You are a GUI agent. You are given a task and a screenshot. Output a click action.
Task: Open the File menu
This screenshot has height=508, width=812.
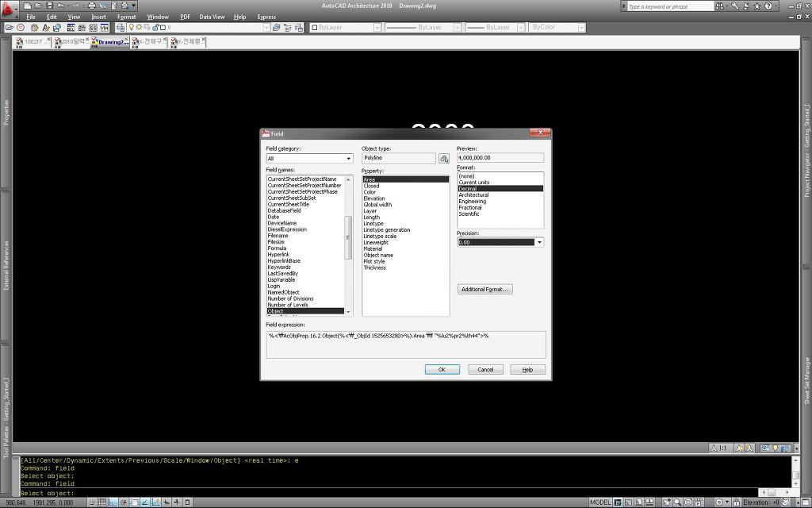point(31,17)
